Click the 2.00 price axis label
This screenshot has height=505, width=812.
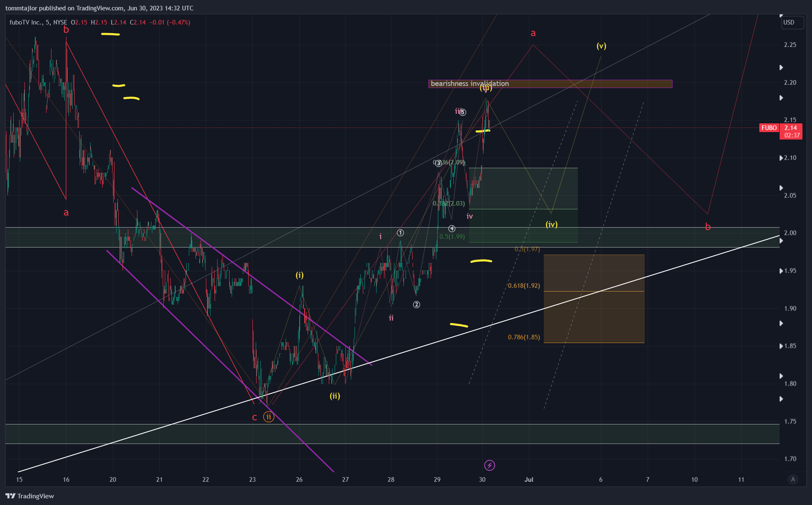pyautogui.click(x=790, y=233)
